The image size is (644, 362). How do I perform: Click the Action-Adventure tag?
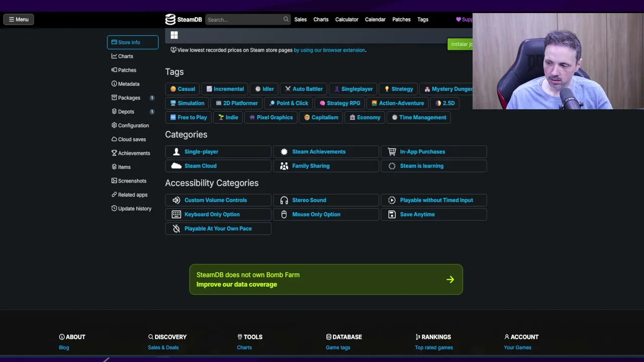tap(397, 103)
